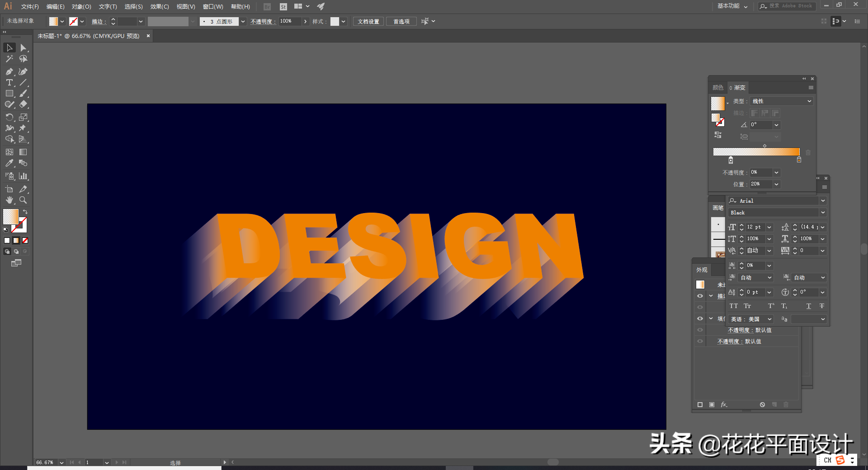Choose the Magic Wand tool

[x=9, y=59]
